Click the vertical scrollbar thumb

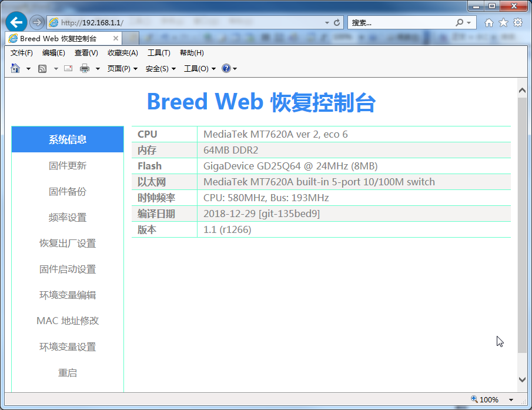pyautogui.click(x=522, y=225)
